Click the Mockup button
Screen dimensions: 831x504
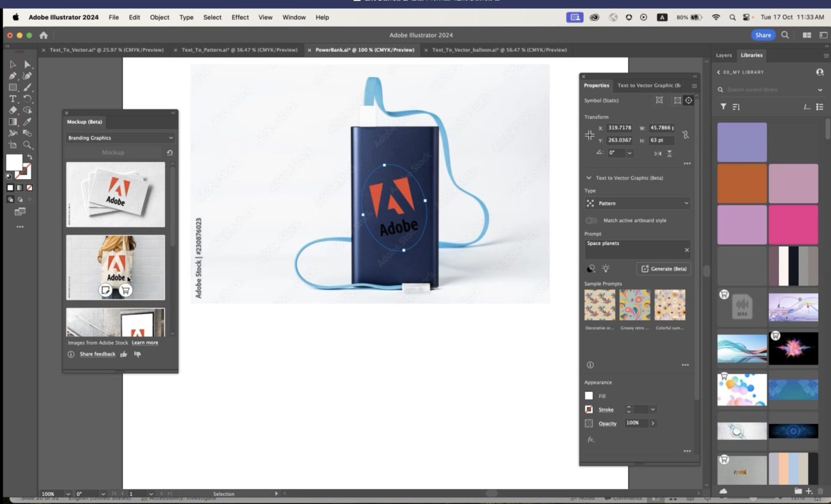tap(113, 152)
